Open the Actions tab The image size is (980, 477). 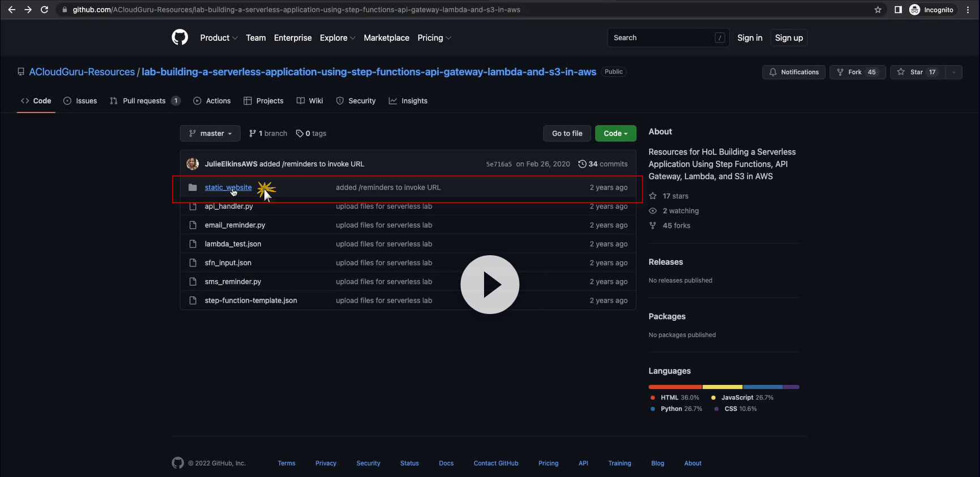212,101
